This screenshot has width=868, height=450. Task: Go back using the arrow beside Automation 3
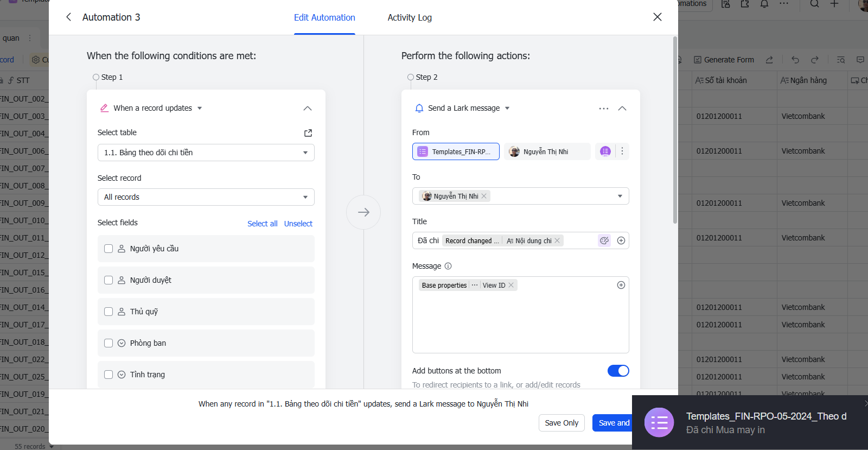click(x=68, y=17)
